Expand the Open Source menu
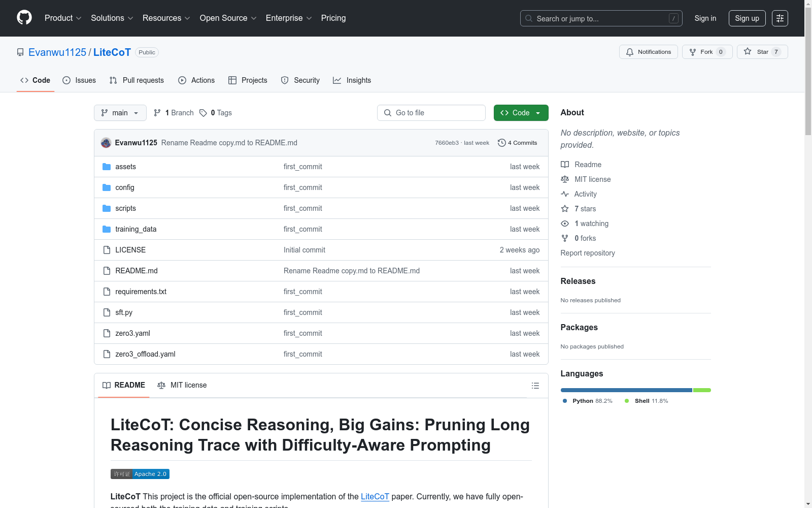 coord(228,18)
